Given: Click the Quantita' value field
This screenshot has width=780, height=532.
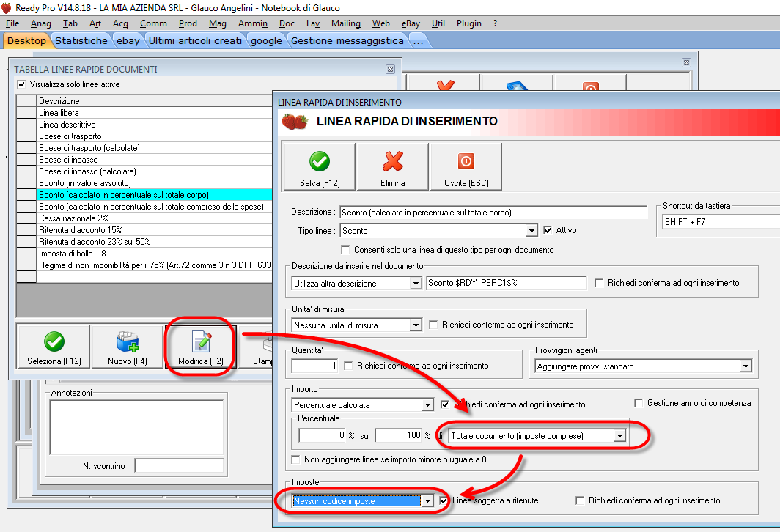Looking at the screenshot, I should pos(315,366).
